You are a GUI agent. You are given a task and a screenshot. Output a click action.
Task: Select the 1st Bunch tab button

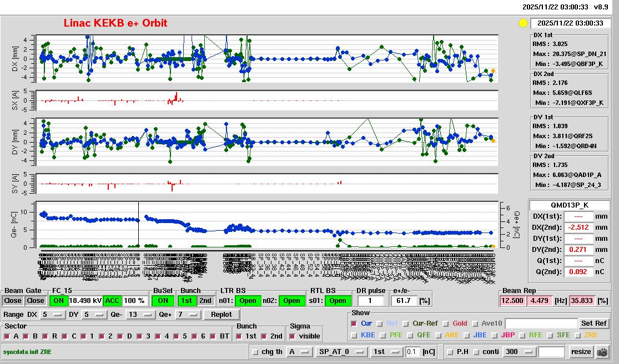pos(187,301)
